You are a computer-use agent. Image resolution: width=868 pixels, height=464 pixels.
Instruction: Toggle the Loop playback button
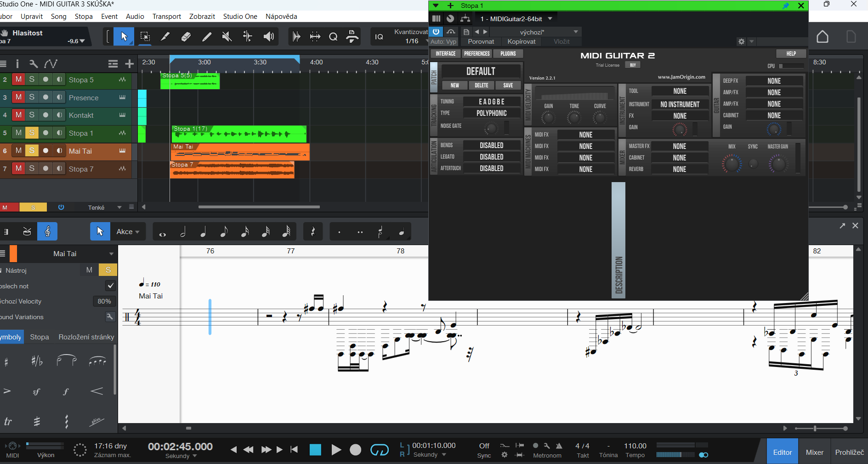[x=379, y=450]
